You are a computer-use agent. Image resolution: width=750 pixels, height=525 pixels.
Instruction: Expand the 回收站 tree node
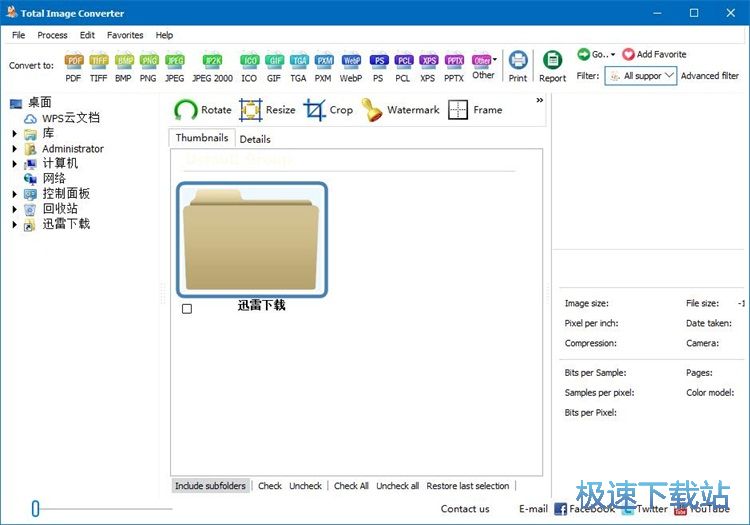click(14, 209)
